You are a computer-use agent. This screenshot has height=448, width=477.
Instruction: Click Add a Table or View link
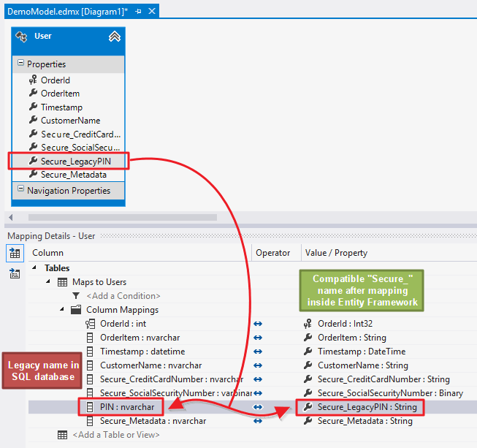coord(116,435)
